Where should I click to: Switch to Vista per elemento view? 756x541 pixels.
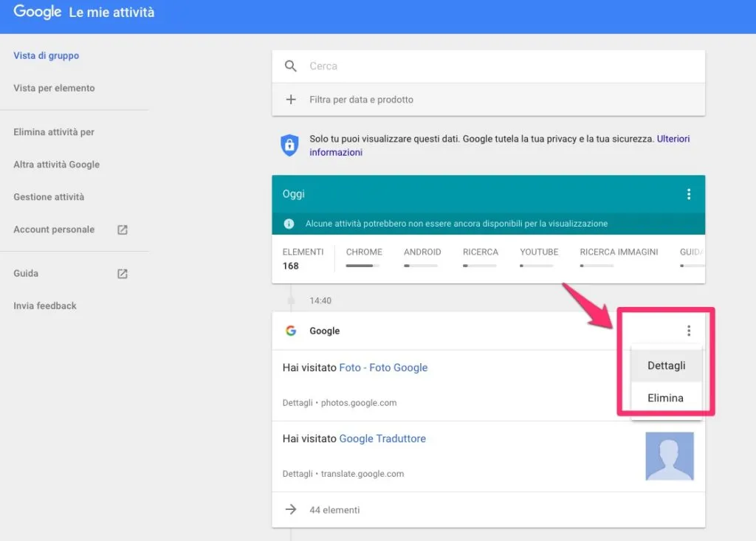[55, 88]
